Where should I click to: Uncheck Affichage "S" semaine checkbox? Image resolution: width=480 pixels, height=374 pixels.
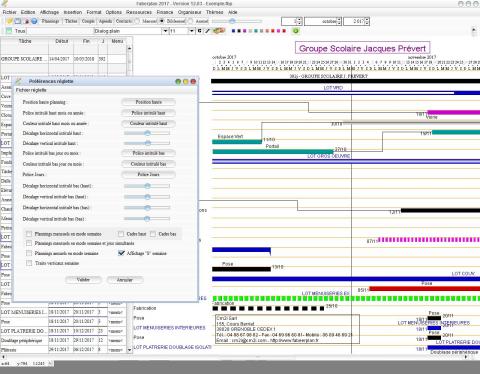coord(121,253)
